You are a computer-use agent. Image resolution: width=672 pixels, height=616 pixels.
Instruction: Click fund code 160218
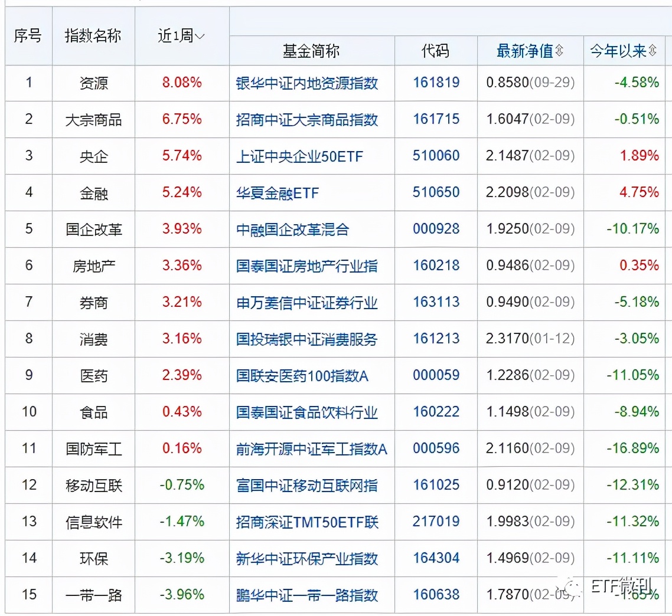[436, 266]
